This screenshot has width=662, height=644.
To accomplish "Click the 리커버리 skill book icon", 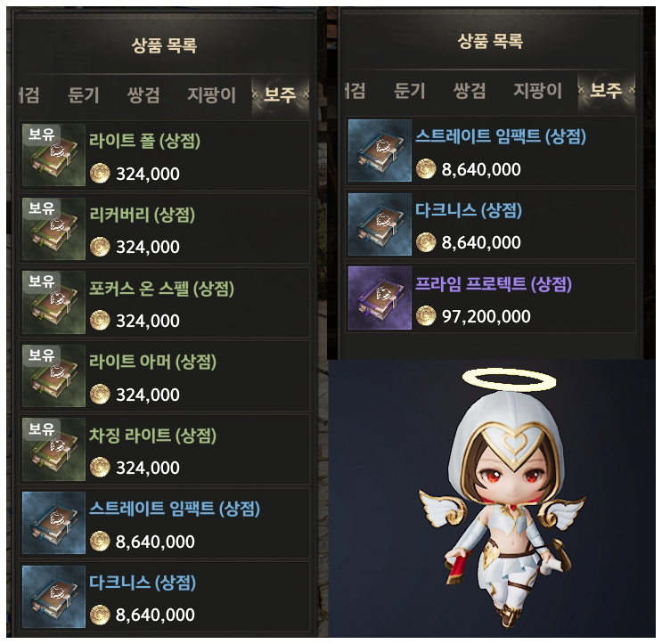I will coord(53,229).
